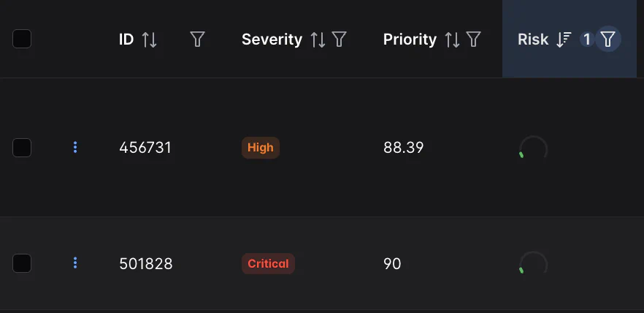The height and width of the screenshot is (313, 644).
Task: Open the actions menu for row 501828
Action: 75,263
